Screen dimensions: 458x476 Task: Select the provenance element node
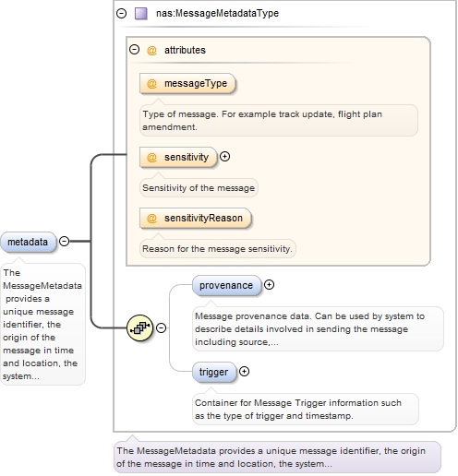pyautogui.click(x=226, y=285)
